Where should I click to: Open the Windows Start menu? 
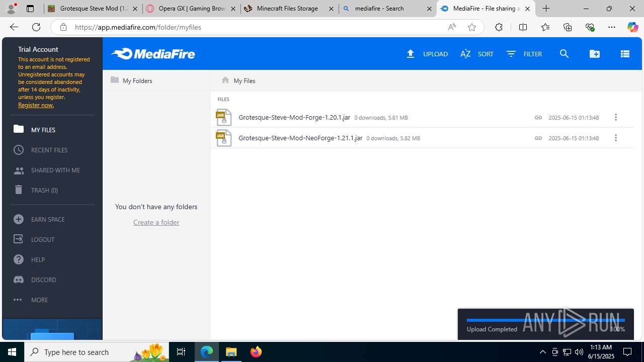pyautogui.click(x=12, y=352)
